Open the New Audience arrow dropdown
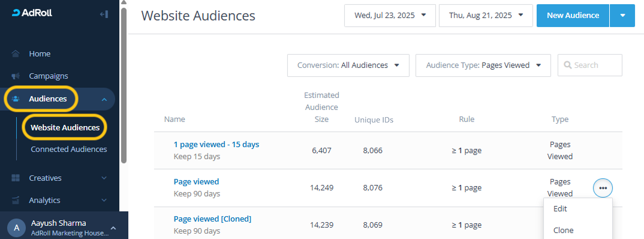Viewport: 644px width, 239px height. 622,16
